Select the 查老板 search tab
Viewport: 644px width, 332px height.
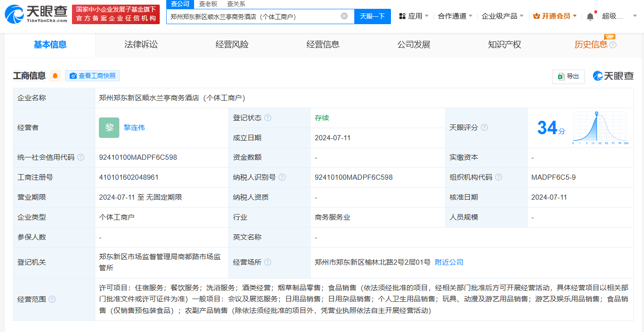(x=208, y=4)
